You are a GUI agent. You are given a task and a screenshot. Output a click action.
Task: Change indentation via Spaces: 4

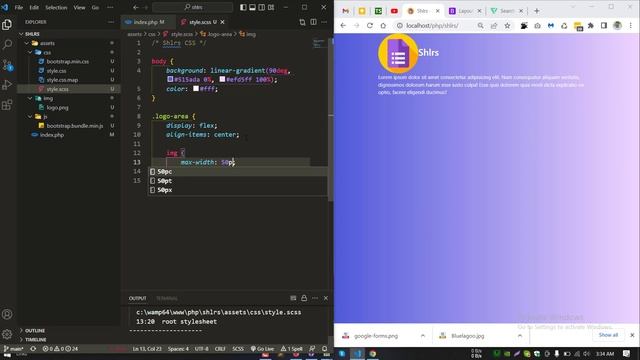coord(178,349)
